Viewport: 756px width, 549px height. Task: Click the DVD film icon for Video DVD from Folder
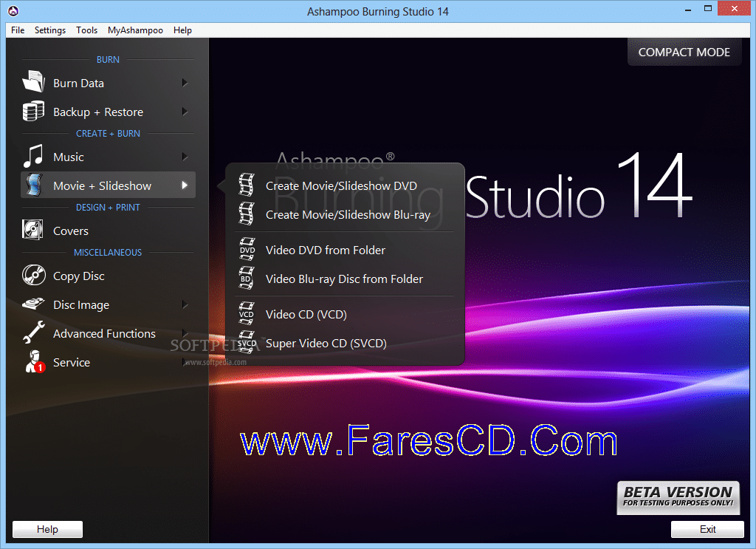(x=247, y=250)
